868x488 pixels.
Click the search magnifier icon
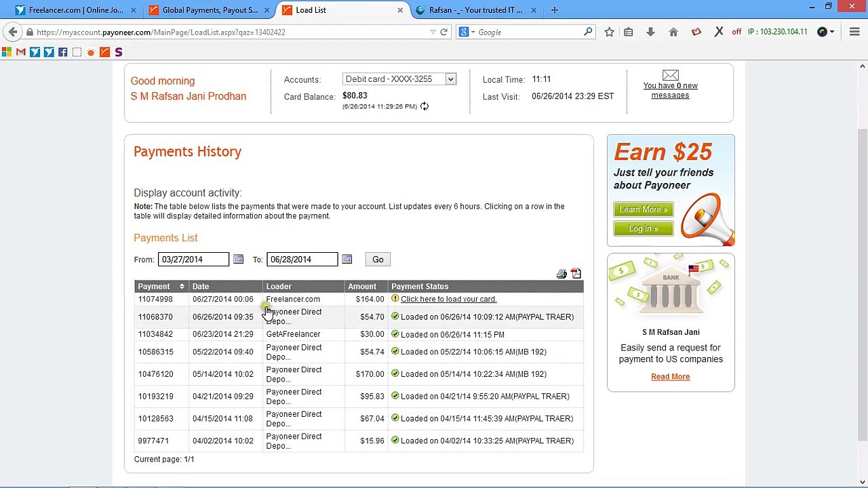coord(588,32)
